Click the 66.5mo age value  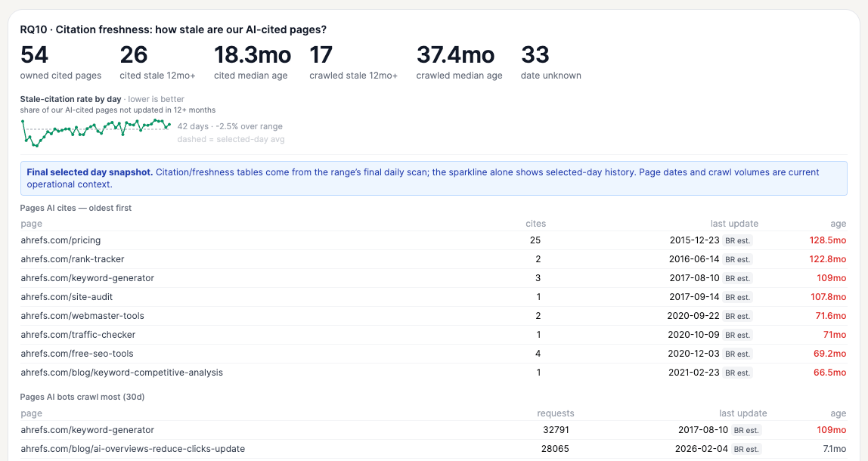(x=829, y=373)
